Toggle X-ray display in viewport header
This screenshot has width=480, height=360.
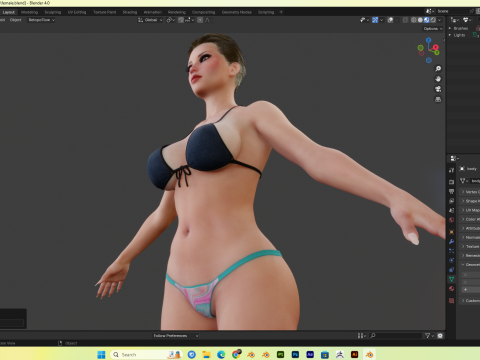point(405,20)
